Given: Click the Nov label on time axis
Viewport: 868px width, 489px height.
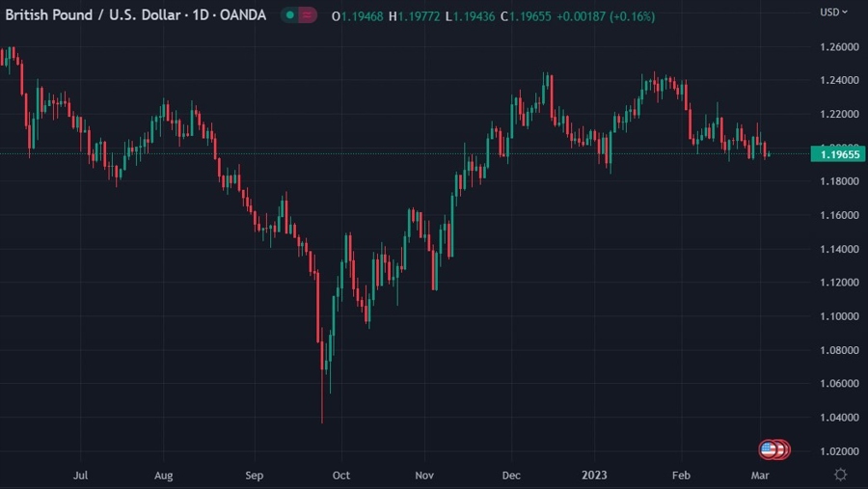Looking at the screenshot, I should point(424,475).
